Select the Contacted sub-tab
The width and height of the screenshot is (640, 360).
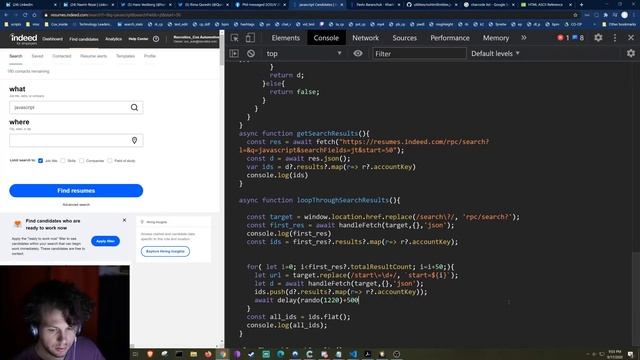[62, 56]
